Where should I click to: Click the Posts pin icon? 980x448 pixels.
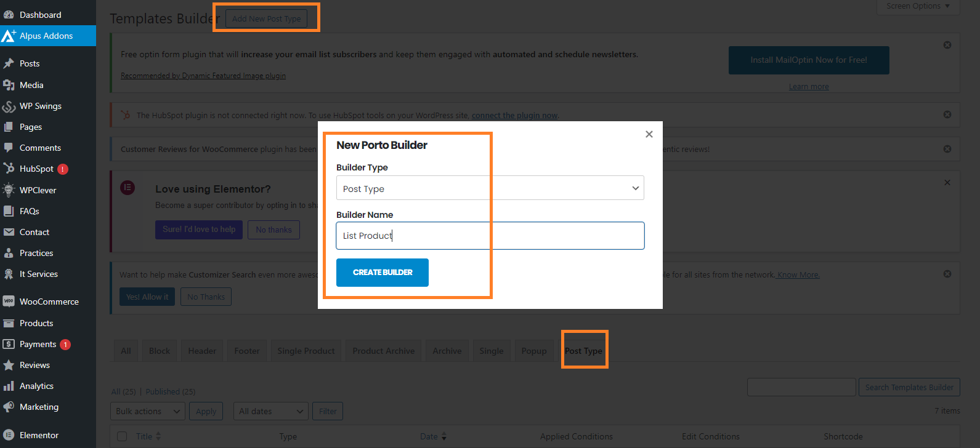pos(9,63)
